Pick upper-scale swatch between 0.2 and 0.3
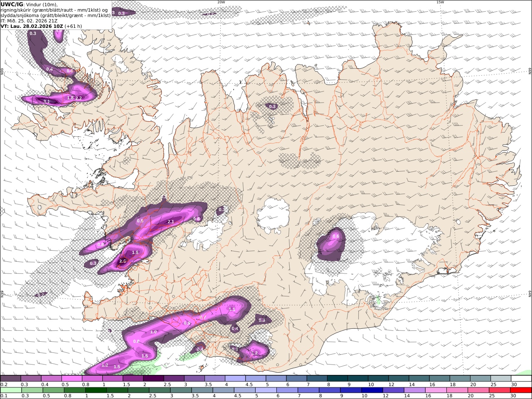The height and width of the screenshot is (399, 532). tap(10, 379)
